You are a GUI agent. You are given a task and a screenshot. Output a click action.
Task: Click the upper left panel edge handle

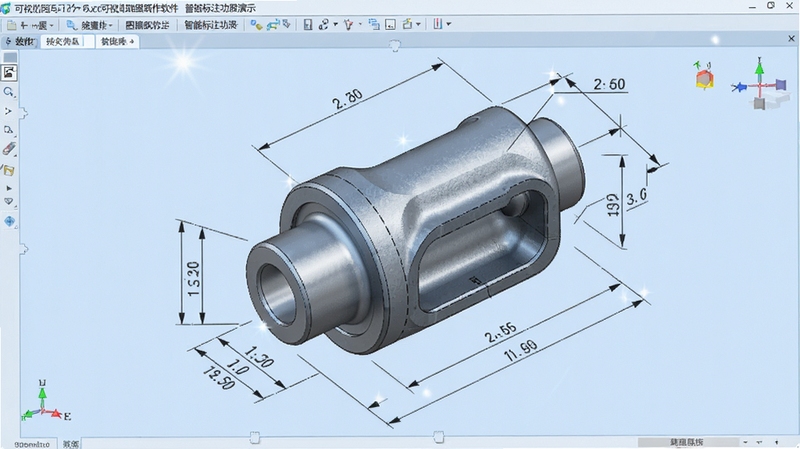[x=23, y=113]
